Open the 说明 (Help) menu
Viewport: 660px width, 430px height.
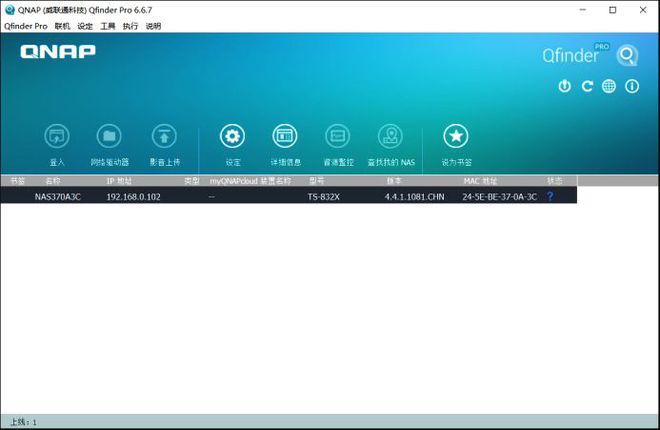point(153,26)
